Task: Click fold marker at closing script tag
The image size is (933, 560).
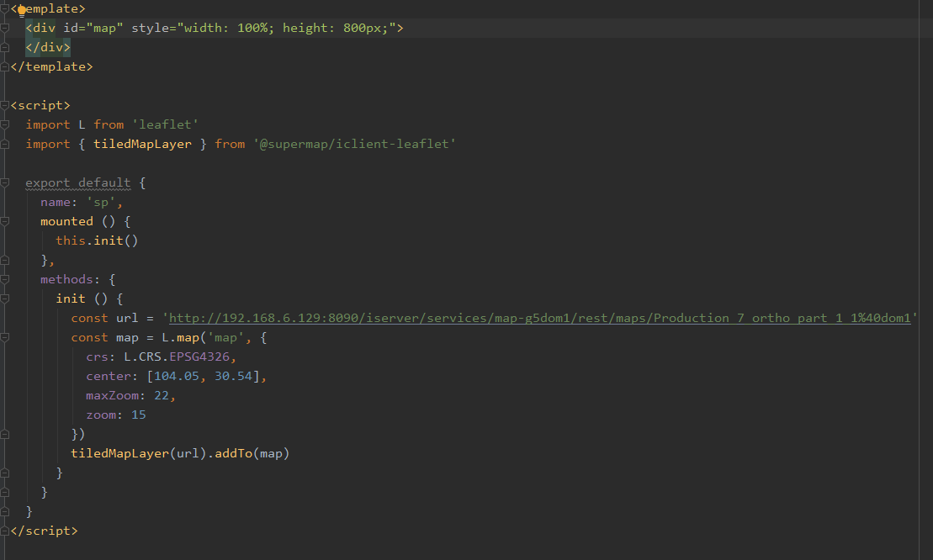Action: [x=5, y=531]
